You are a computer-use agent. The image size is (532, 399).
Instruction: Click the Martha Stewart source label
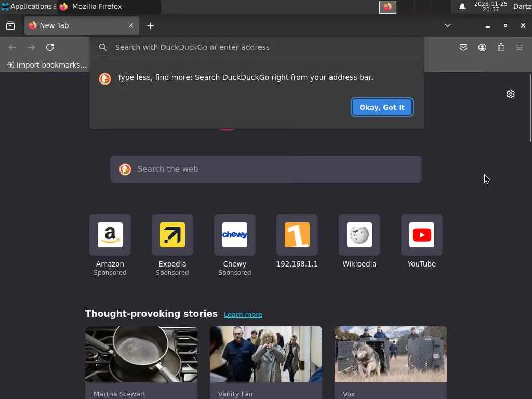tap(119, 394)
